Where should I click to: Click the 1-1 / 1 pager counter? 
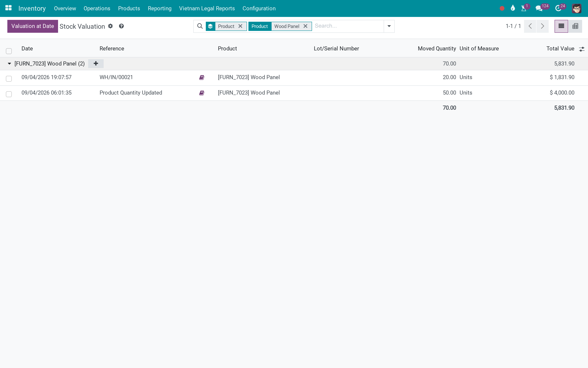513,26
